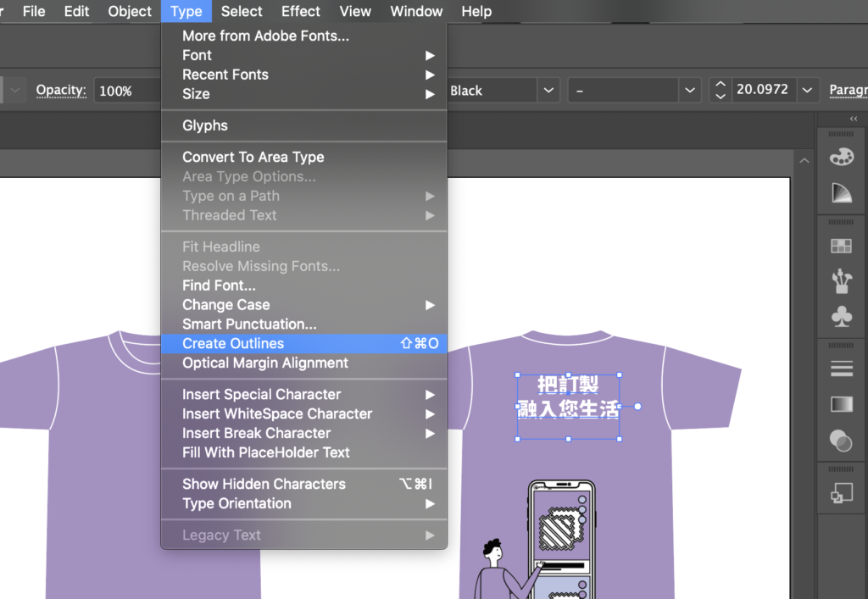868x599 pixels.
Task: Open the font style dropdown showing Black
Action: 548,90
